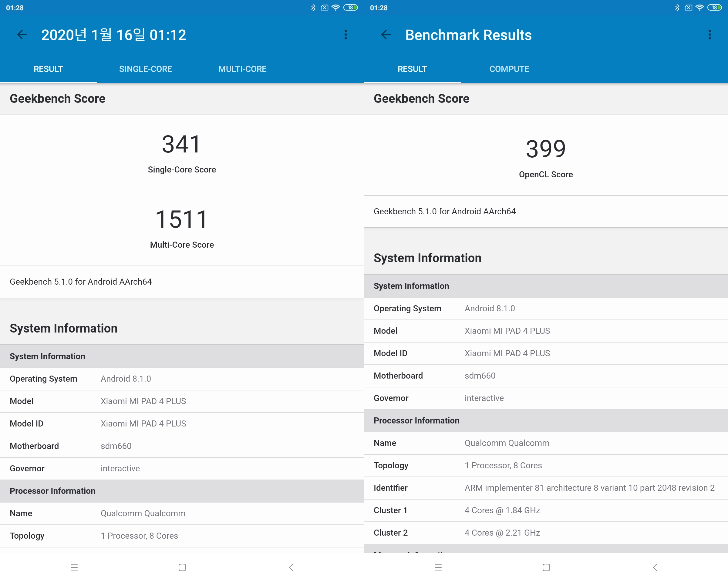
Task: Tap the 341 Single-Core Score value
Action: (x=182, y=144)
